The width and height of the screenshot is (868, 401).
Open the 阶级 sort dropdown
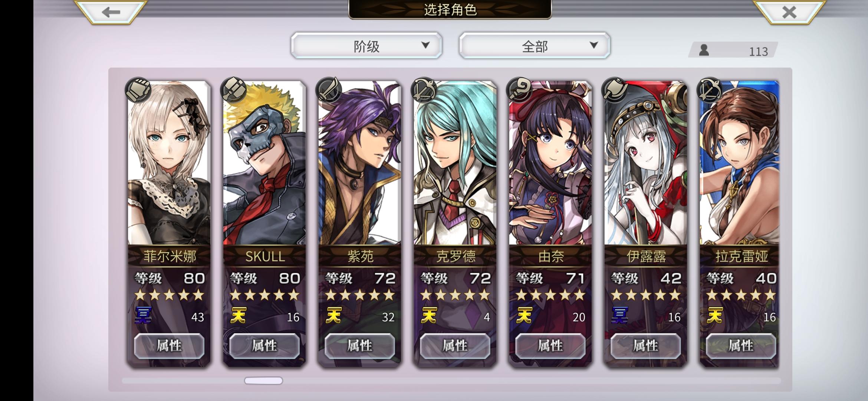point(366,45)
